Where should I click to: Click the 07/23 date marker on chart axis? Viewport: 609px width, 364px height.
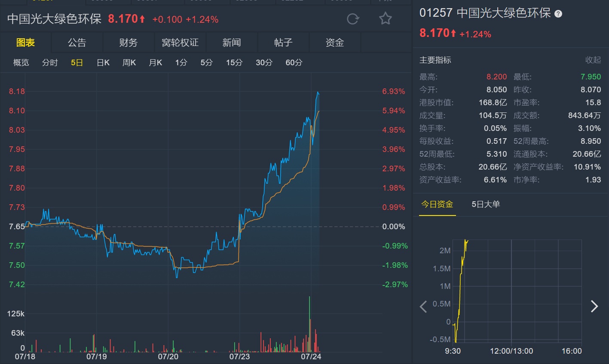pyautogui.click(x=239, y=357)
